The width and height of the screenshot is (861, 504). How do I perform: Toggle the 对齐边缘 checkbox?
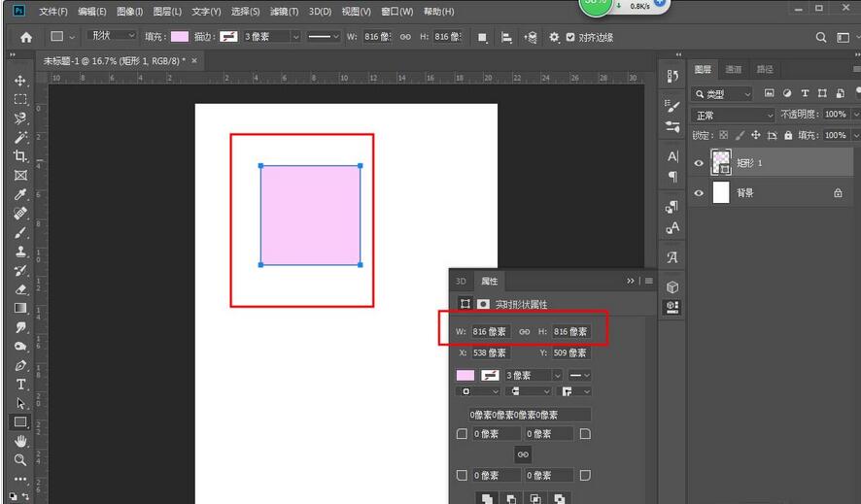coord(570,37)
